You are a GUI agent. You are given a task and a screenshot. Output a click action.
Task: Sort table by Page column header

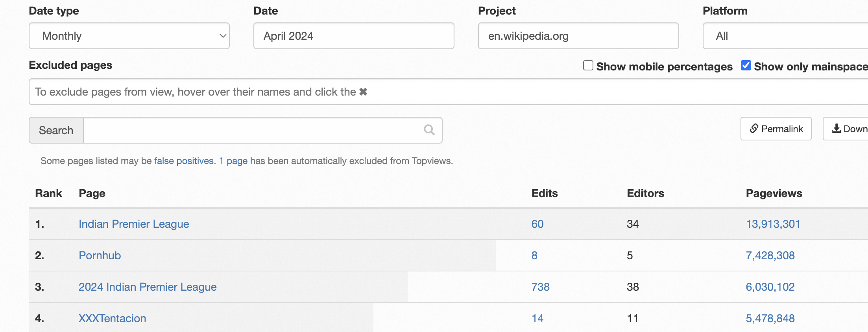point(92,193)
